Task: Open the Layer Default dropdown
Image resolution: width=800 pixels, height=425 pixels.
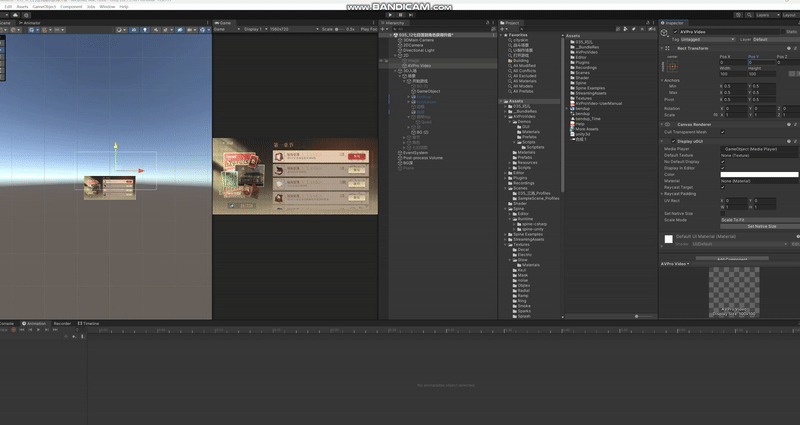Action: (776, 39)
